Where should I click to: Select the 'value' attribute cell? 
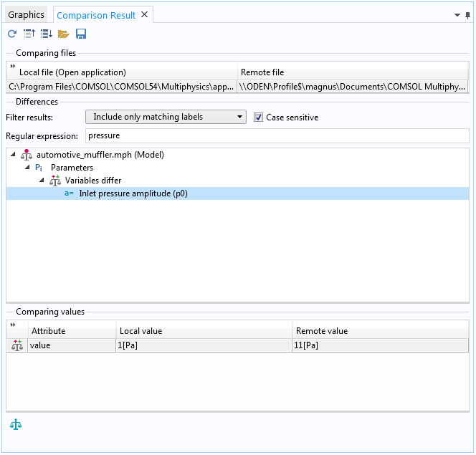click(x=72, y=345)
